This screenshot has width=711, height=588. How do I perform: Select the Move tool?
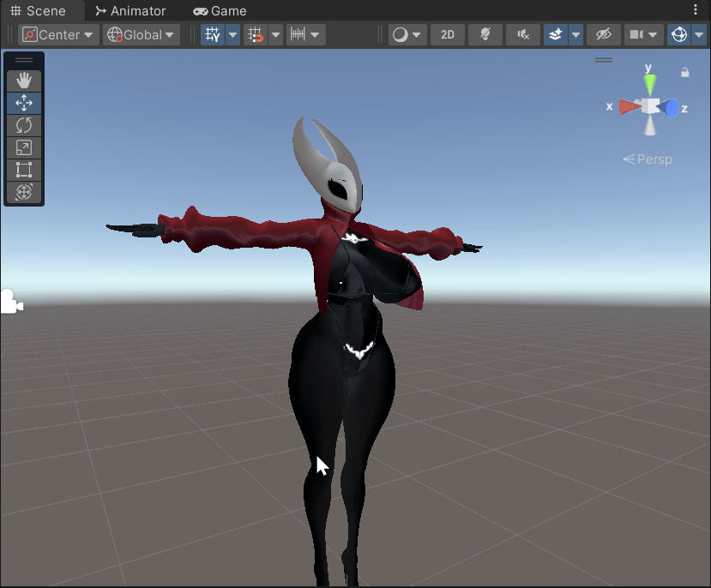(x=24, y=103)
